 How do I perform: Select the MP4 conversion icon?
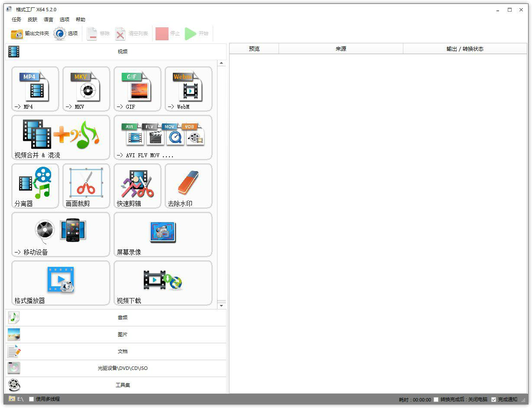tap(35, 89)
